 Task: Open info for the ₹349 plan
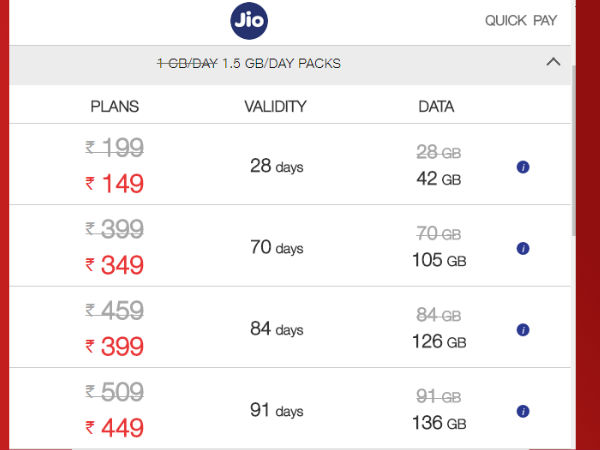(523, 248)
